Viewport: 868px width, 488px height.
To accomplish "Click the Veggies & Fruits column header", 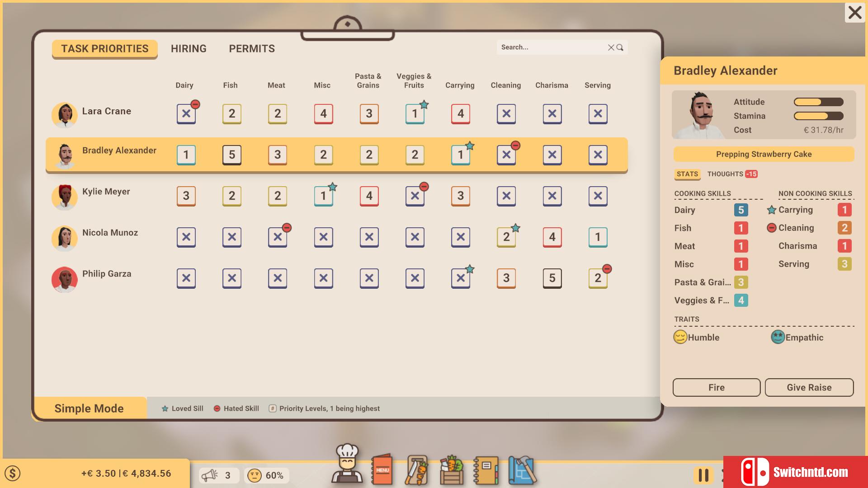I will (414, 81).
